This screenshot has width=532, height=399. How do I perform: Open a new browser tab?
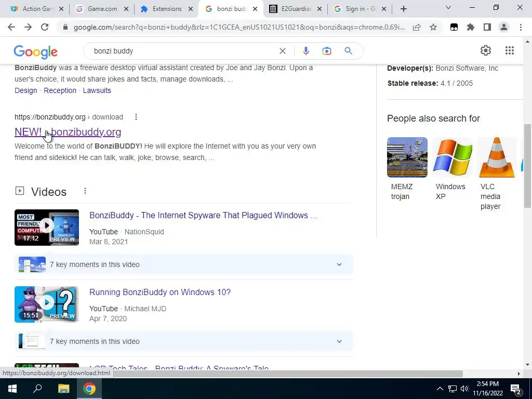[403, 9]
